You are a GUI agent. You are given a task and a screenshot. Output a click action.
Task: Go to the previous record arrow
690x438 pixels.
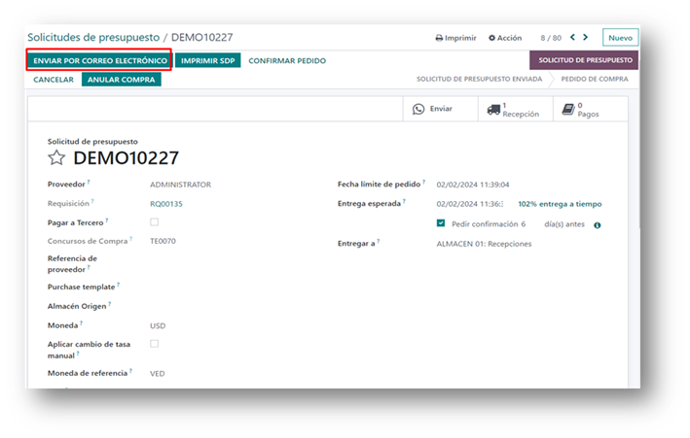pos(572,38)
